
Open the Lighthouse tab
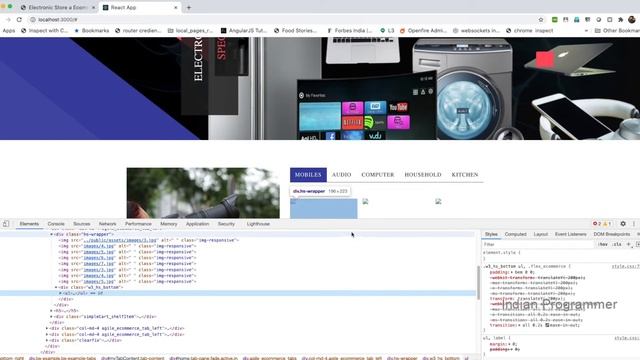pos(258,224)
